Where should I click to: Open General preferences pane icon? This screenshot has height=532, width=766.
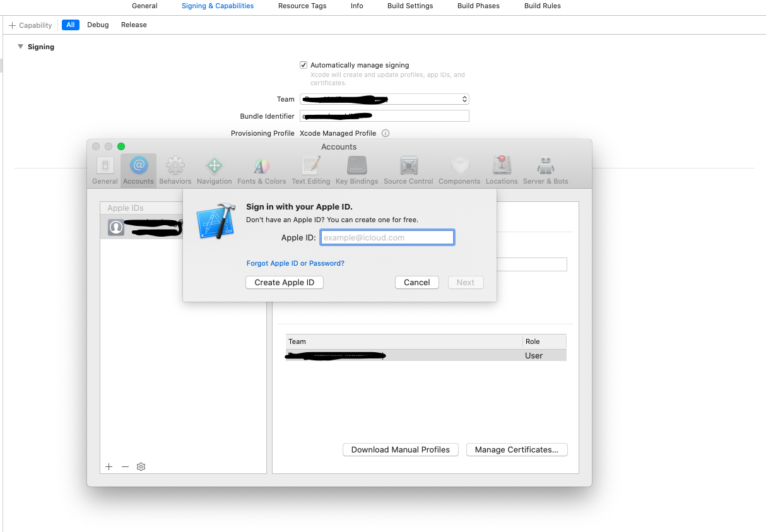pyautogui.click(x=105, y=166)
